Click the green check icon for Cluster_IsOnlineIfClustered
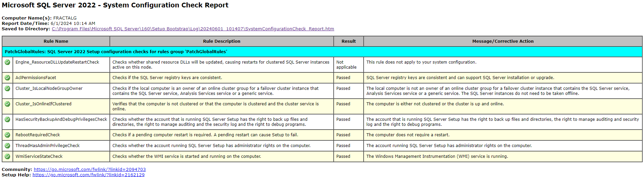 click(x=7, y=104)
